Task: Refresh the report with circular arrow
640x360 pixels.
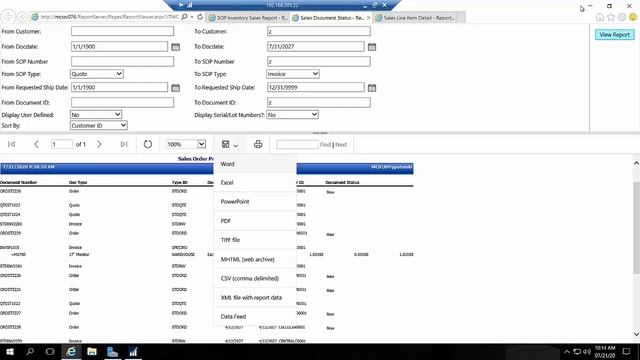Action: 148,144
